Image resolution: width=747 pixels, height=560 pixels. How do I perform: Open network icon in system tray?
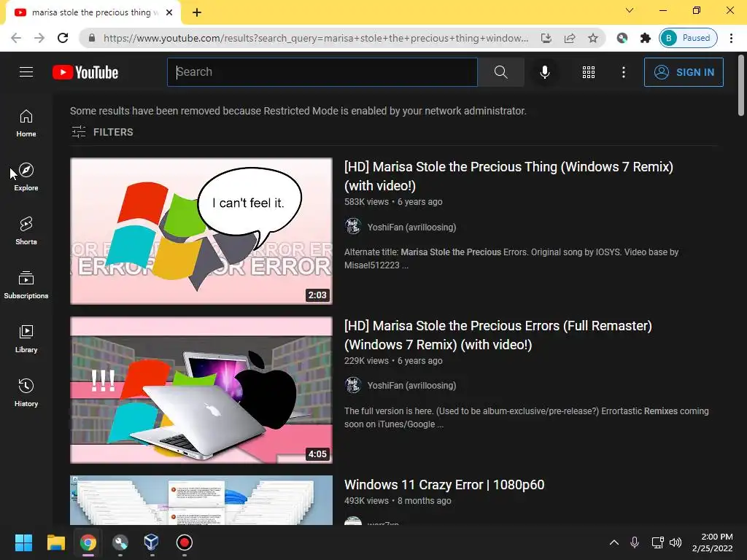point(657,542)
